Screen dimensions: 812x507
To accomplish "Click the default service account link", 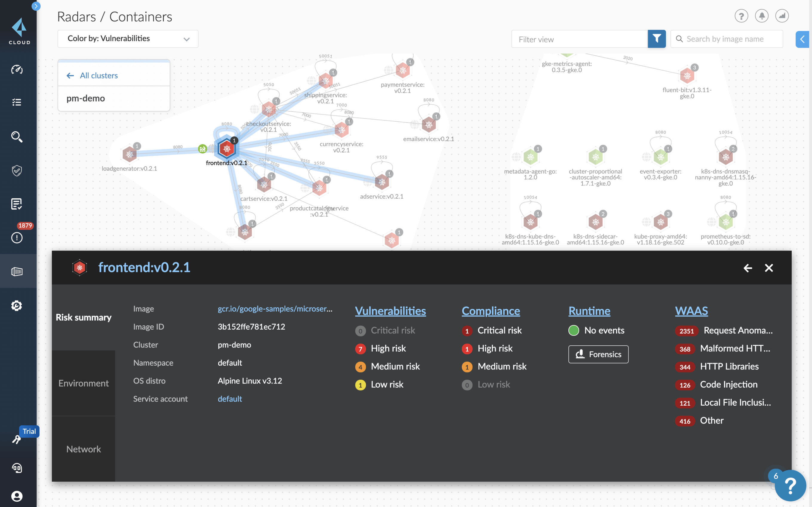I will click(230, 399).
